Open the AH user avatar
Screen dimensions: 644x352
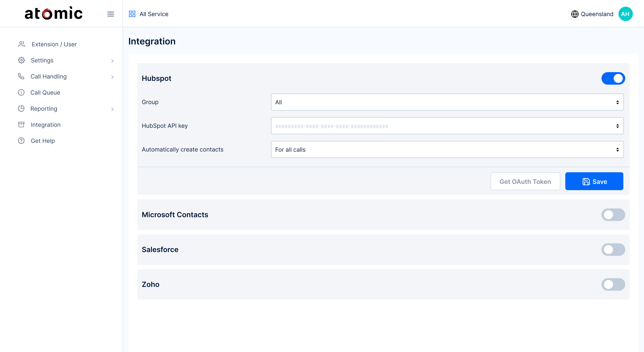(x=625, y=14)
